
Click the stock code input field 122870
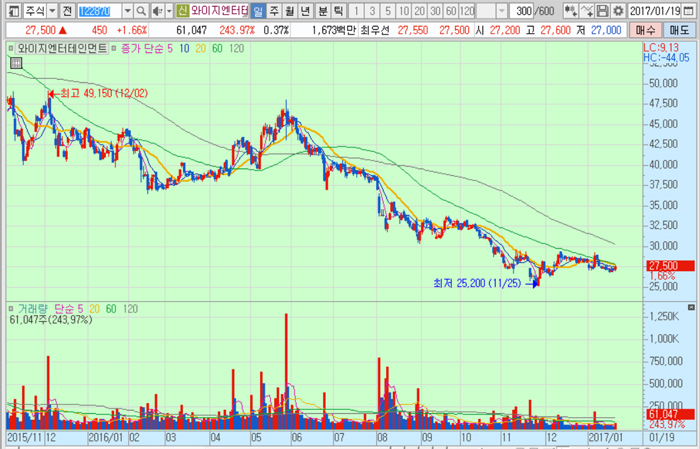98,10
